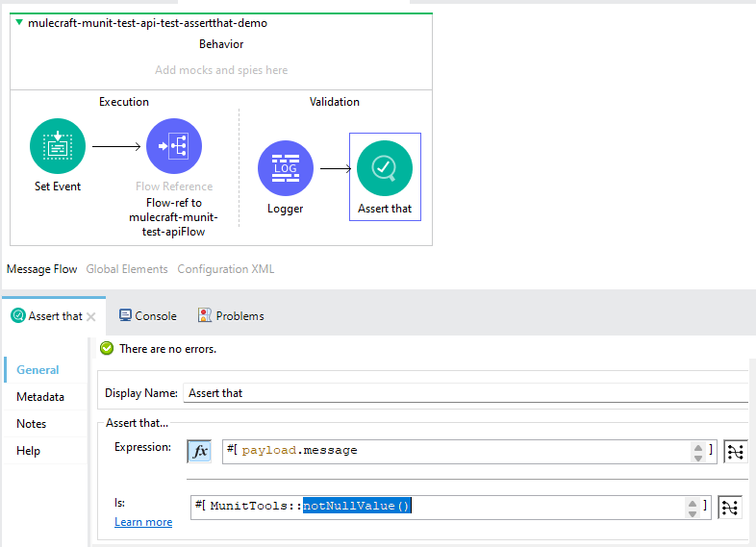Open expression mapping editor for Is field
The height and width of the screenshot is (547, 756).
tap(730, 507)
